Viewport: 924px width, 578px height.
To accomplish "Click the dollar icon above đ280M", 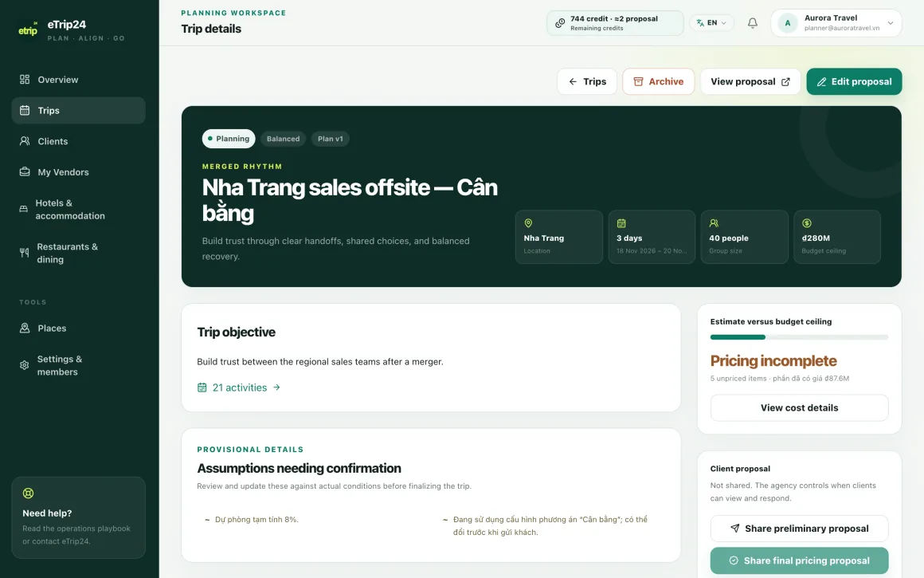I will tap(807, 223).
